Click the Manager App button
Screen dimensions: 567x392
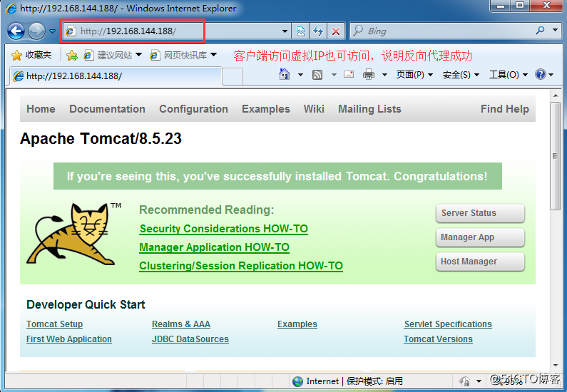pyautogui.click(x=480, y=237)
